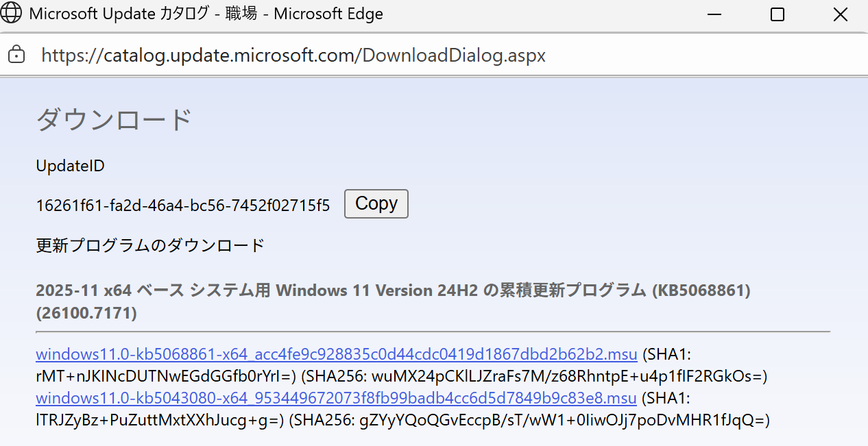
Task: Open site information via the lock icon
Action: click(16, 55)
